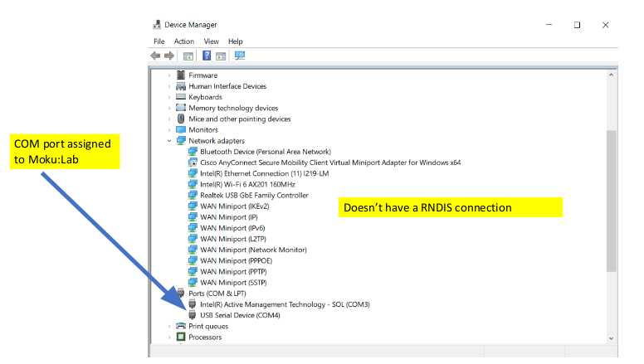
Task: Expand Mice and other pointing devices
Action: (169, 119)
